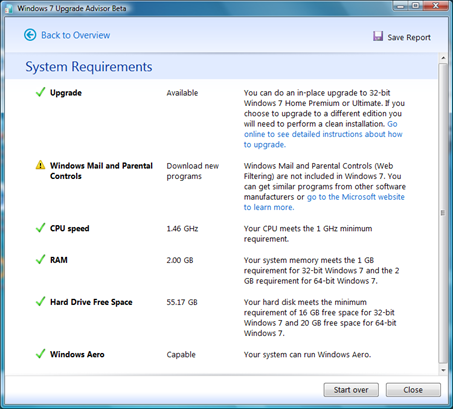The height and width of the screenshot is (409, 453).
Task: Select the 2.00 GB value
Action: point(180,260)
